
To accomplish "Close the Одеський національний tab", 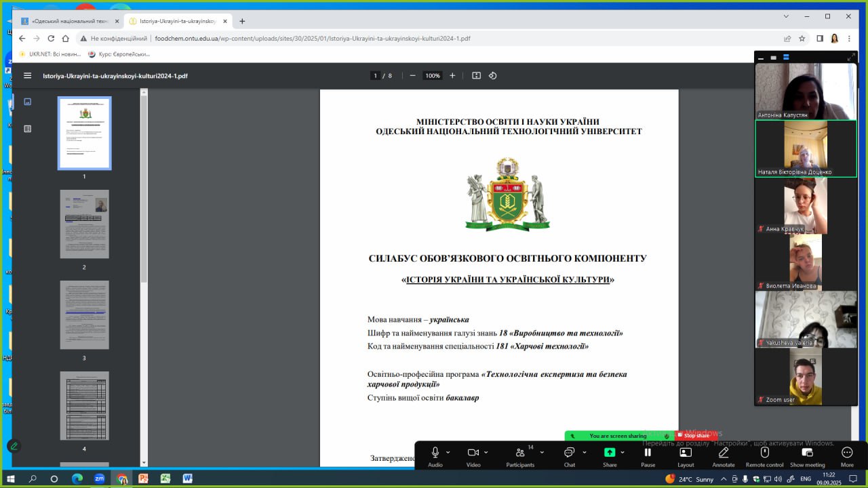I will tap(117, 21).
